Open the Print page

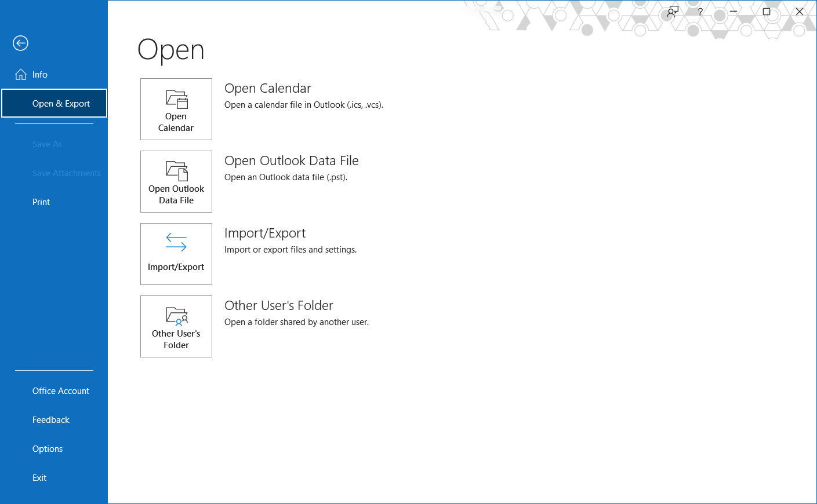click(54, 202)
